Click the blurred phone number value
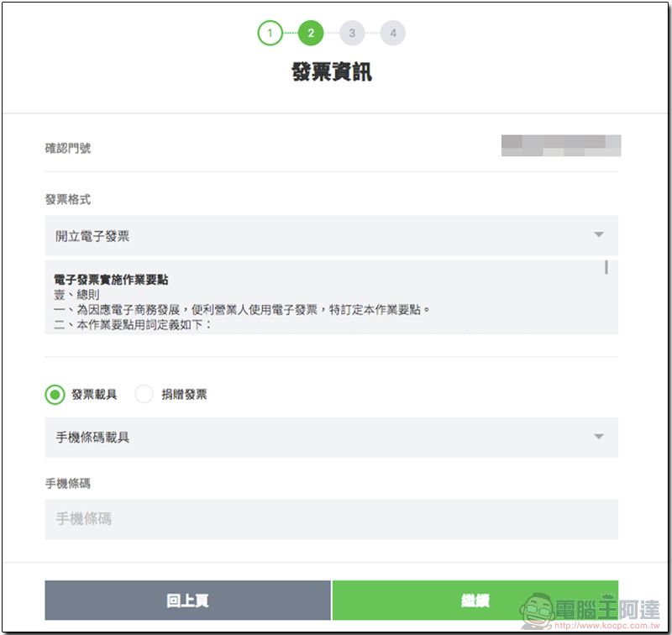The width and height of the screenshot is (672, 635). (x=561, y=145)
